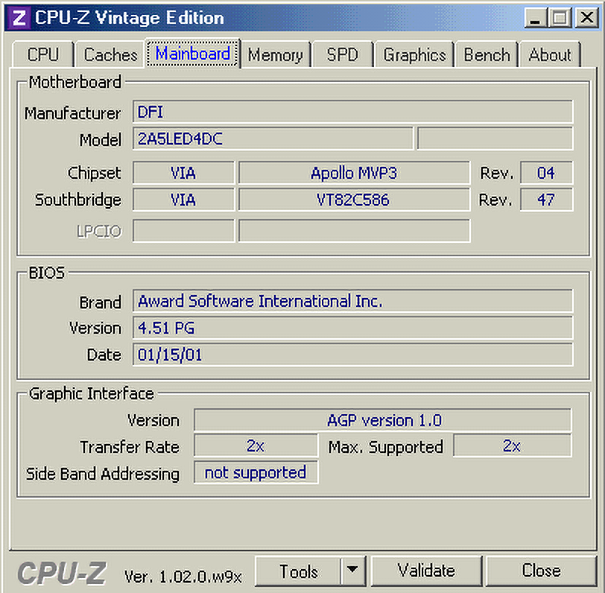Image resolution: width=605 pixels, height=593 pixels.
Task: Click the empty field beside Model
Action: tap(495, 139)
